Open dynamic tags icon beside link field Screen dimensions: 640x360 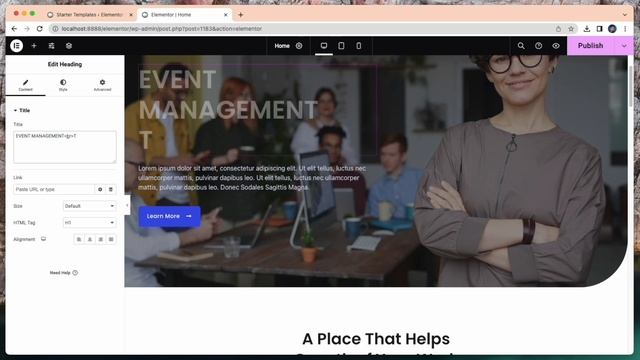(111, 189)
